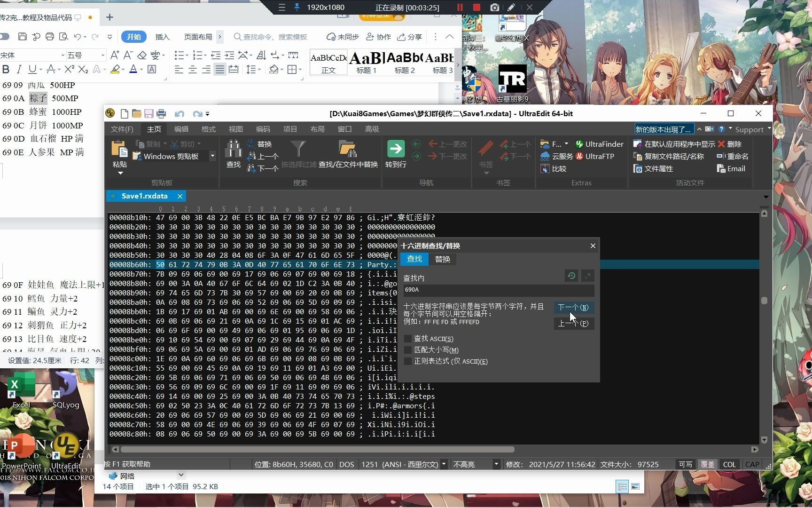Open Find/Replace in Files folder icon
The height and width of the screenshot is (508, 812).
click(348, 149)
